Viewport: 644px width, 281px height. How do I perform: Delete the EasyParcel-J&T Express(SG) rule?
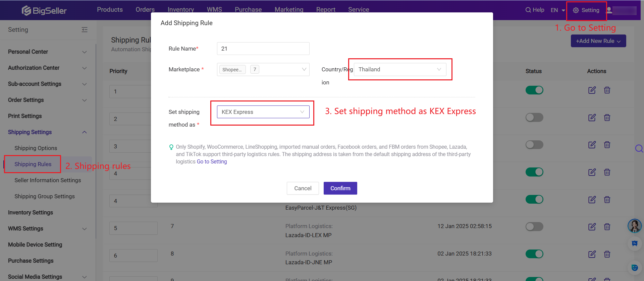607,200
